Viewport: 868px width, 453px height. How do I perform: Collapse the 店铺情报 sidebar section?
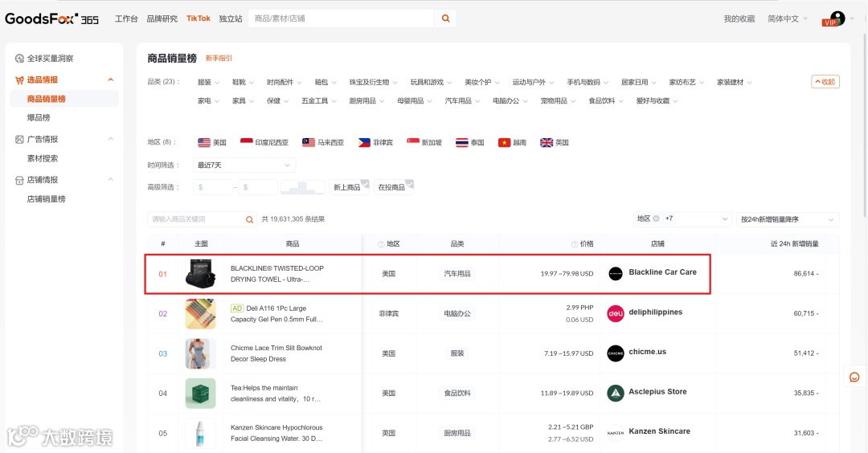point(111,179)
